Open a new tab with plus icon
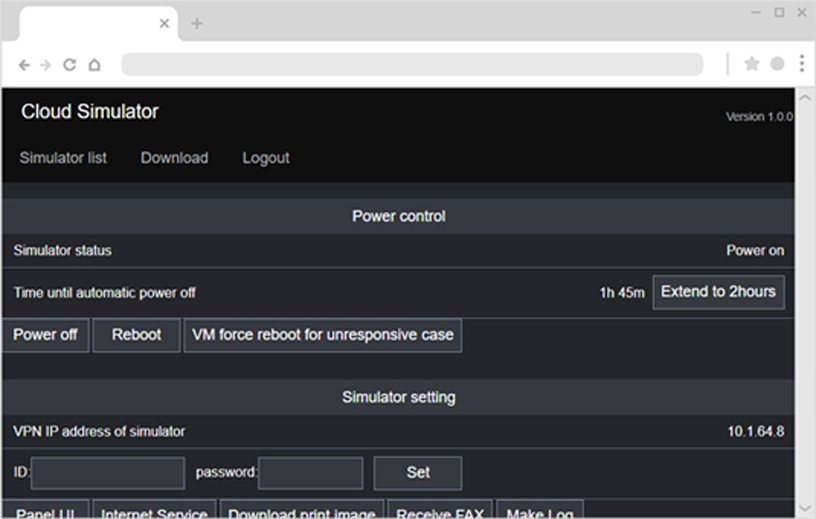 tap(196, 23)
